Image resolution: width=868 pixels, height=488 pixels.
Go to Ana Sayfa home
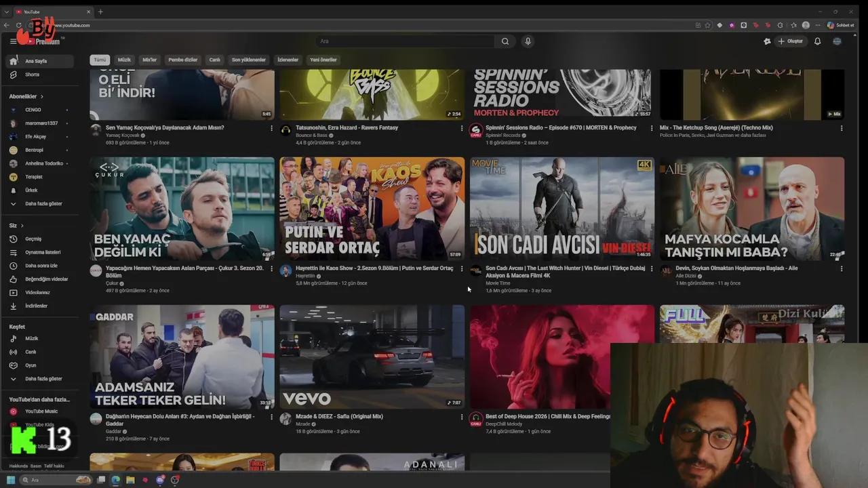(41, 61)
